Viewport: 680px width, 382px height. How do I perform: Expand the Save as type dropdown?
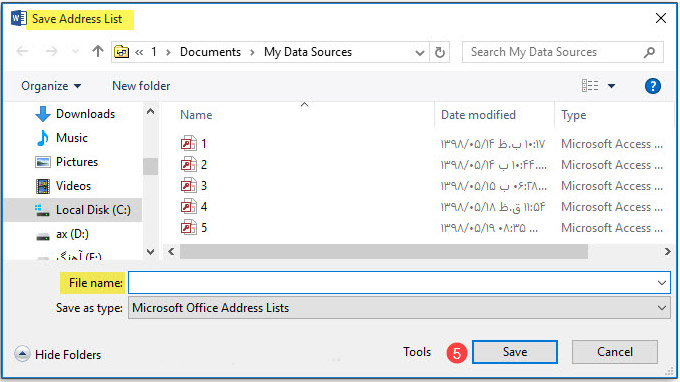(399, 308)
